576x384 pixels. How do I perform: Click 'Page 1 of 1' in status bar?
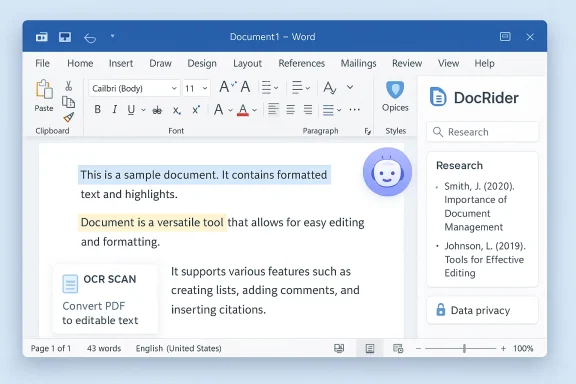pyautogui.click(x=51, y=348)
